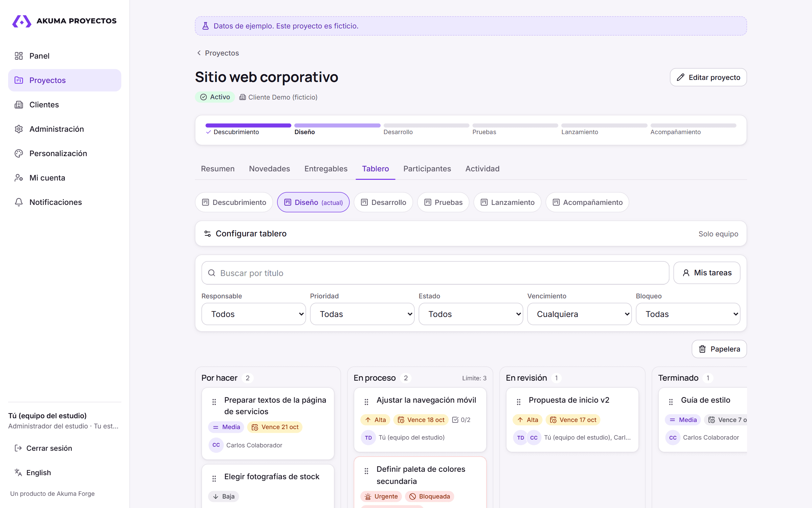Expand the Configurar tablero section
Screen dimensions: 812x508
(x=471, y=234)
